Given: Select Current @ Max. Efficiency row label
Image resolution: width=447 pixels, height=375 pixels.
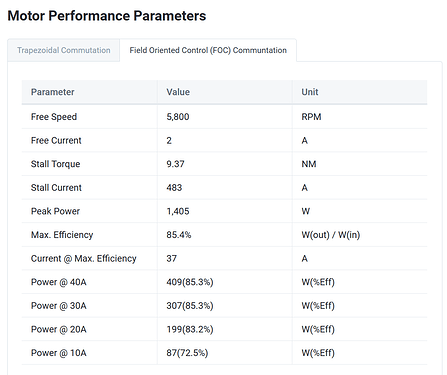Looking at the screenshot, I should point(84,259).
